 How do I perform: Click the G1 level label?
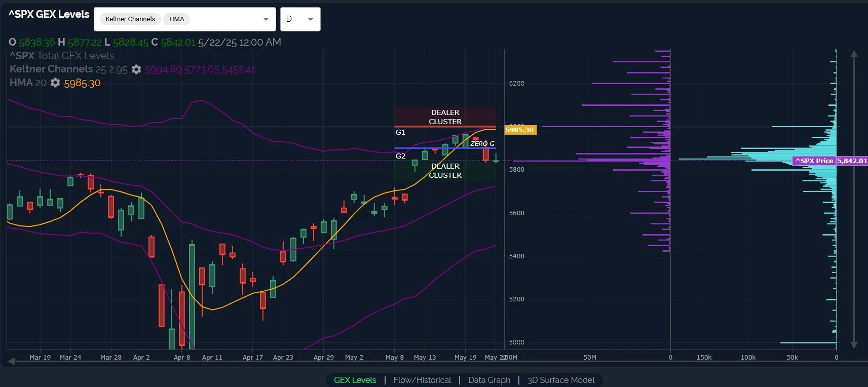(x=400, y=132)
